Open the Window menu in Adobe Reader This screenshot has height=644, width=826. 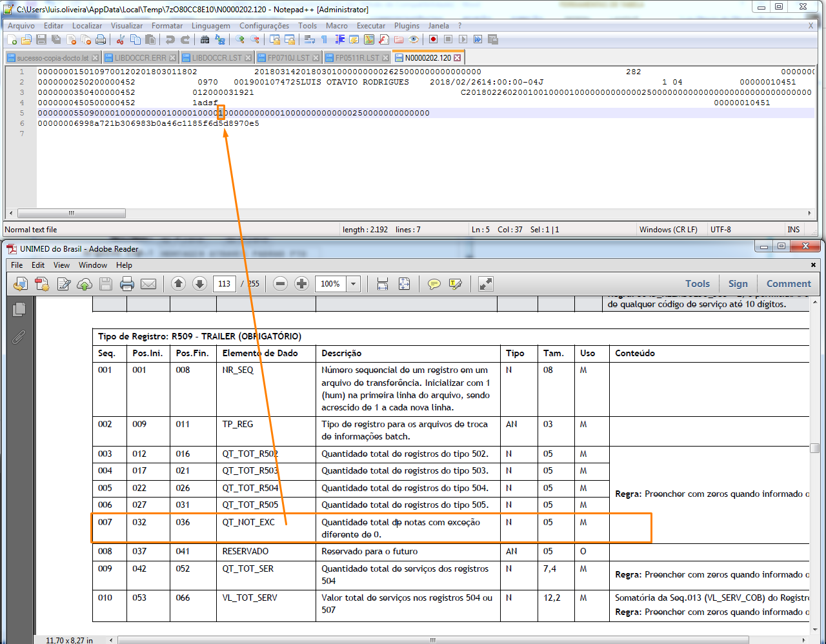point(93,265)
